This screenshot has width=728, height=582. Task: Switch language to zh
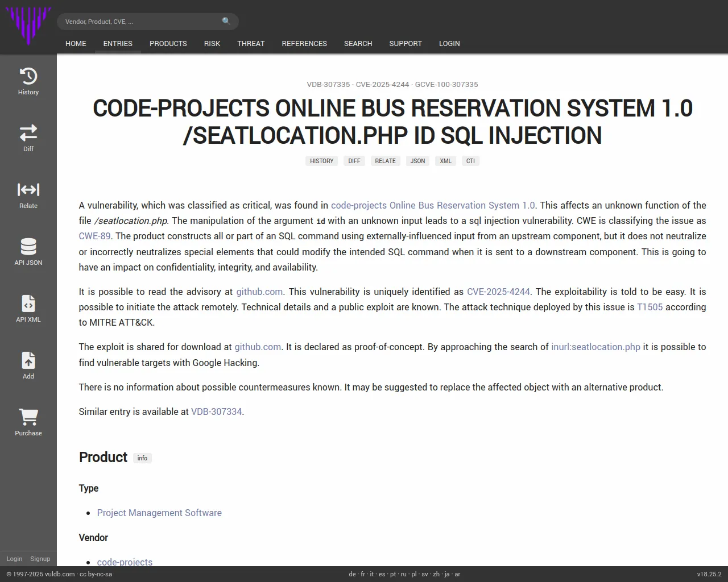pos(436,574)
